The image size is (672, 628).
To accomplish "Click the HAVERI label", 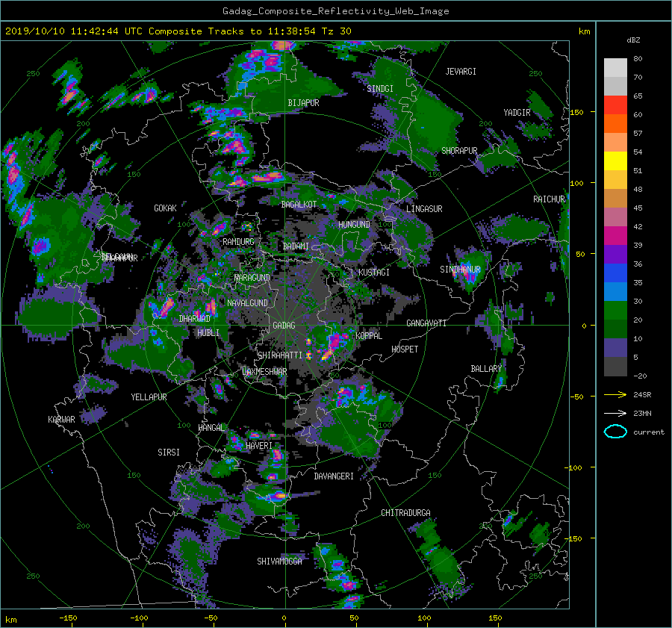I will coord(259,446).
